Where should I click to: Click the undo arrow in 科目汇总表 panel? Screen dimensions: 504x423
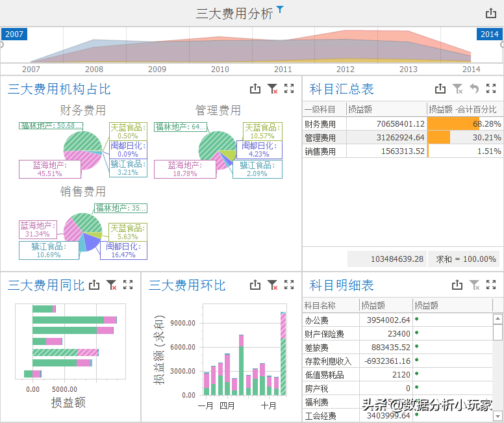(474, 89)
